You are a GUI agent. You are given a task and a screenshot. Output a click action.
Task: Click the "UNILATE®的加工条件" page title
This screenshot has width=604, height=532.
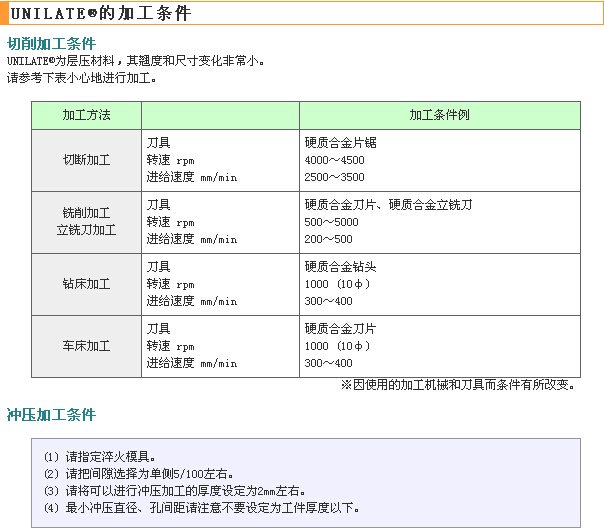click(x=99, y=14)
